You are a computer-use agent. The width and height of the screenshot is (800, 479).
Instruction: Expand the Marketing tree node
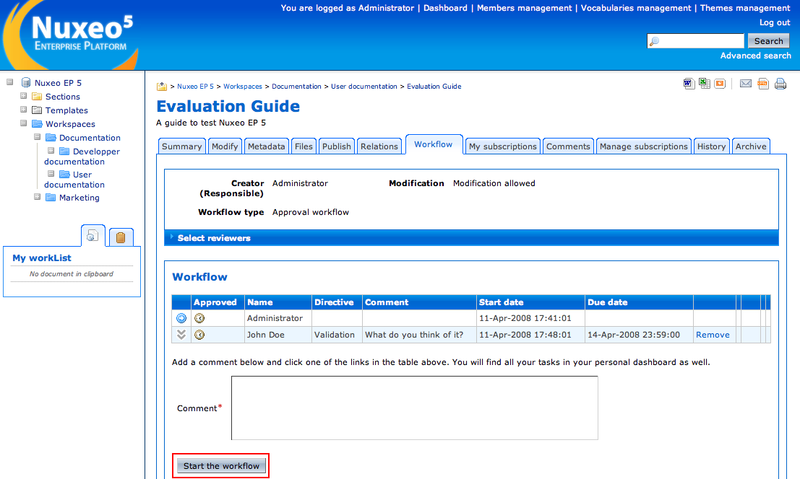tap(37, 196)
